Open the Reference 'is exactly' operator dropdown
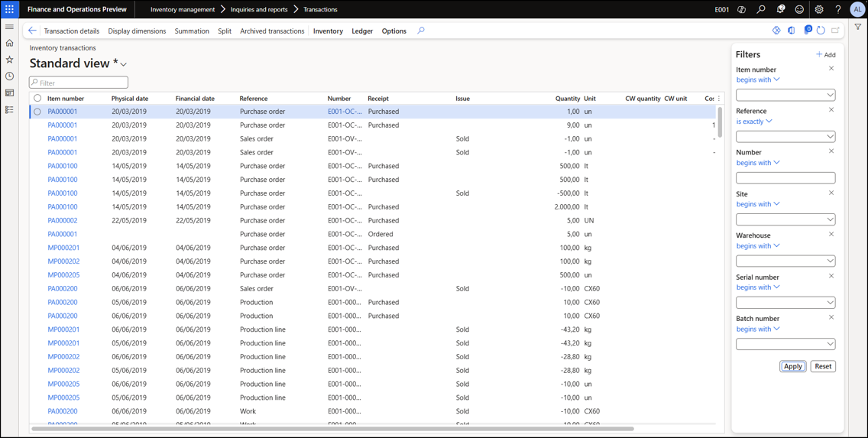 coord(754,122)
